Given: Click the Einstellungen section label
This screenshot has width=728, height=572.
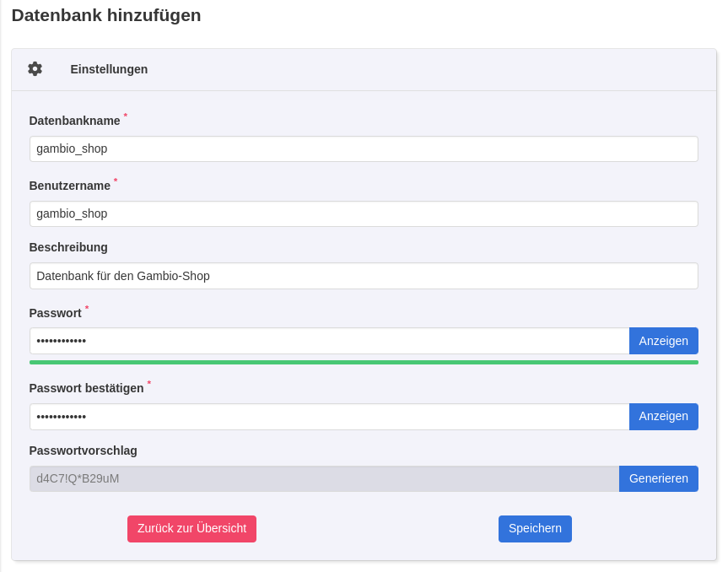Looking at the screenshot, I should (109, 69).
